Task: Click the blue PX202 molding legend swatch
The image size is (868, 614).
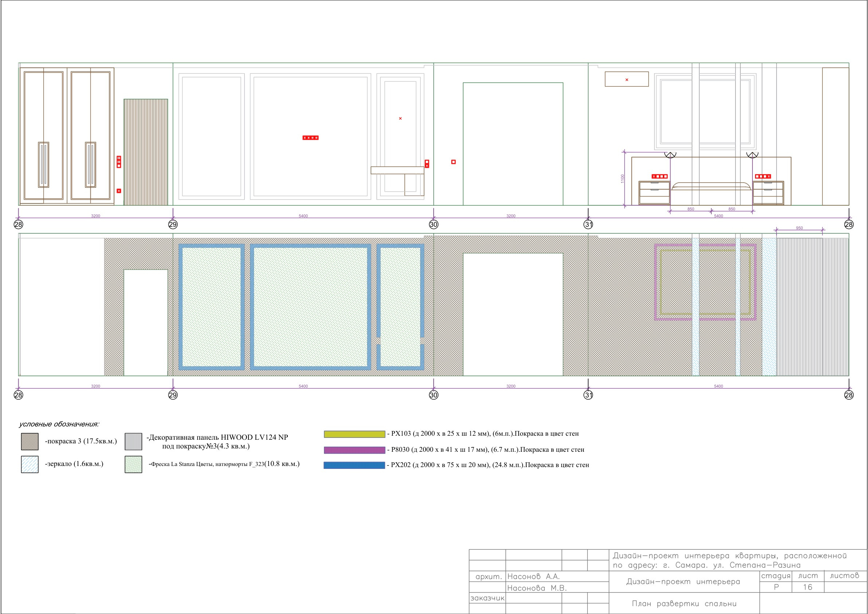Action: click(354, 465)
